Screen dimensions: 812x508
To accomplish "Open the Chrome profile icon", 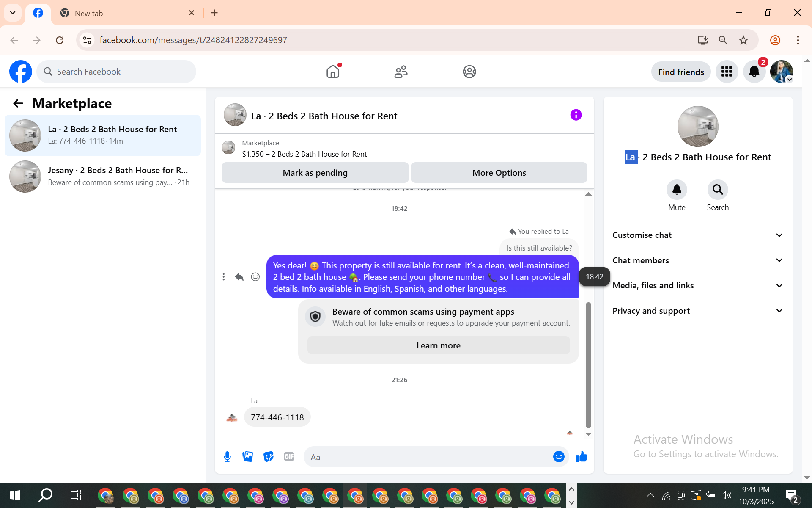I will coord(775,40).
